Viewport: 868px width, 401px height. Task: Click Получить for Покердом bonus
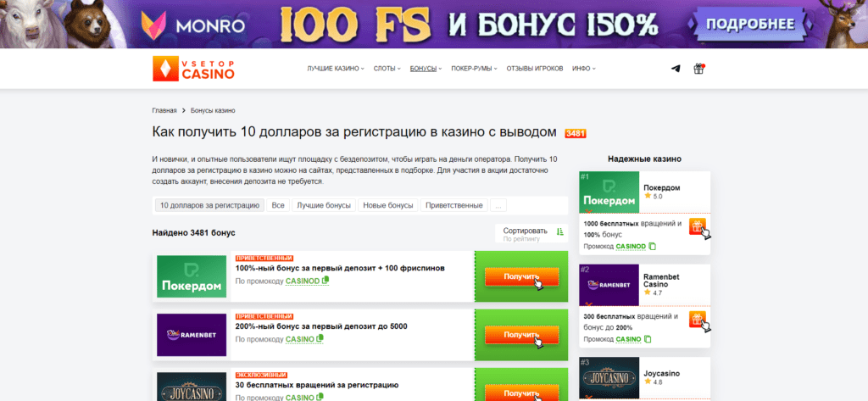[521, 276]
